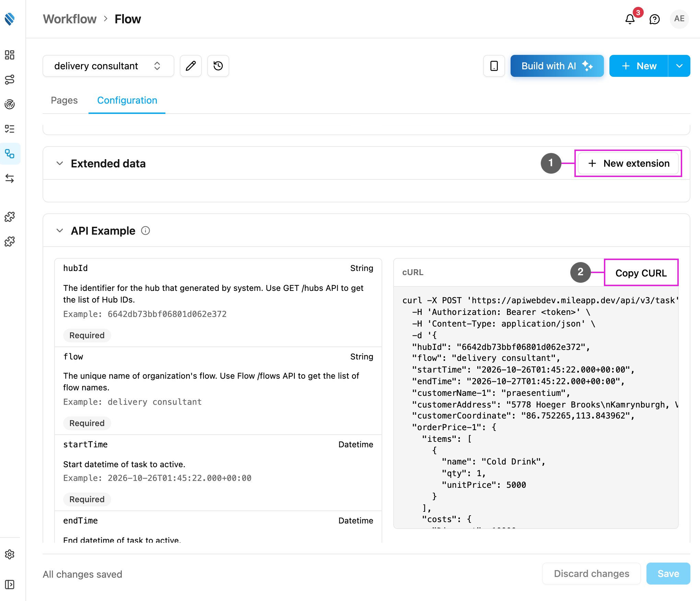This screenshot has height=601, width=700.
Task: Click the All changes saved status text
Action: point(82,574)
